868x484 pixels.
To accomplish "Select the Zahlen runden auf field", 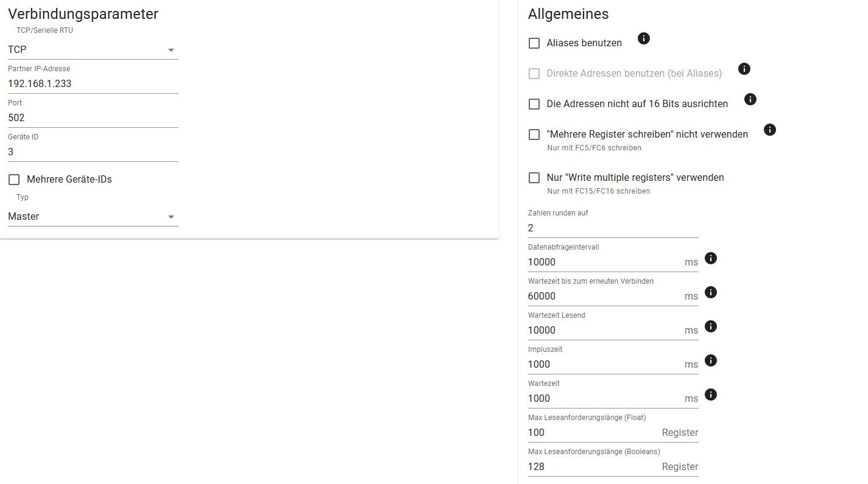I will pos(612,228).
